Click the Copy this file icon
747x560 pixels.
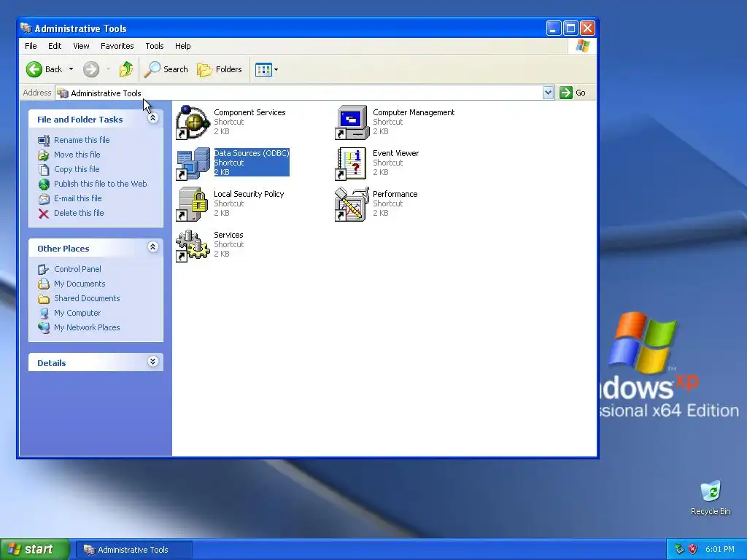43,169
